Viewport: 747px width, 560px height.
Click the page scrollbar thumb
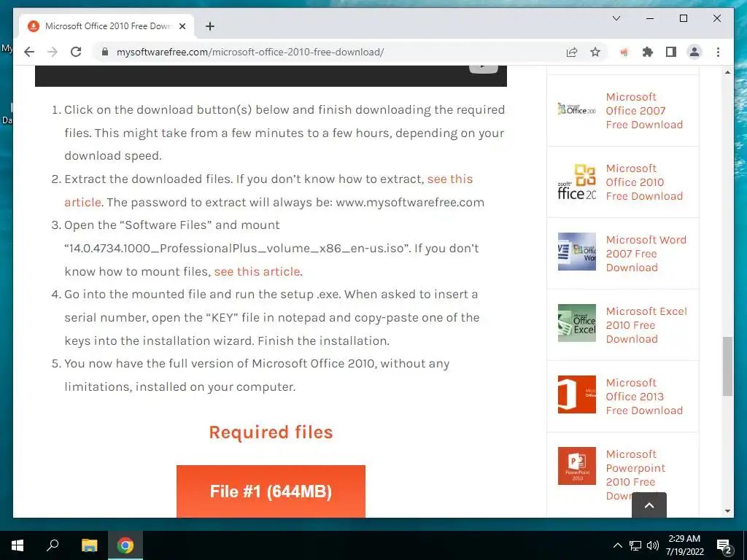[727, 366]
